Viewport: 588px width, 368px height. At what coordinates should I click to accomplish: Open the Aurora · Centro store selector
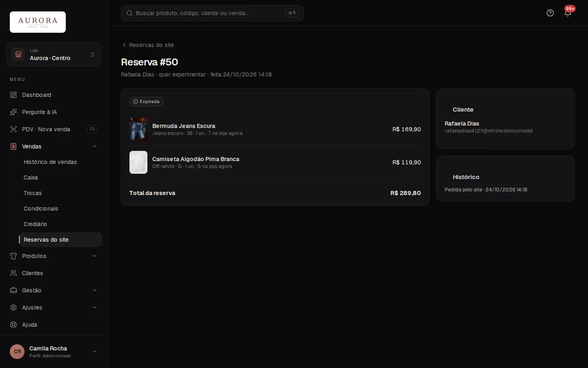tap(53, 54)
